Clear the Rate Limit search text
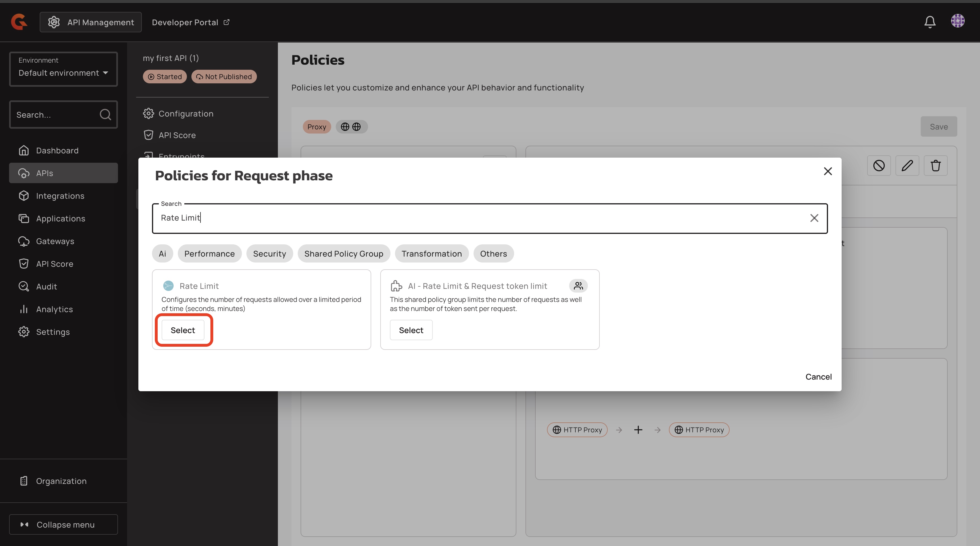Image resolution: width=980 pixels, height=546 pixels. pos(814,218)
